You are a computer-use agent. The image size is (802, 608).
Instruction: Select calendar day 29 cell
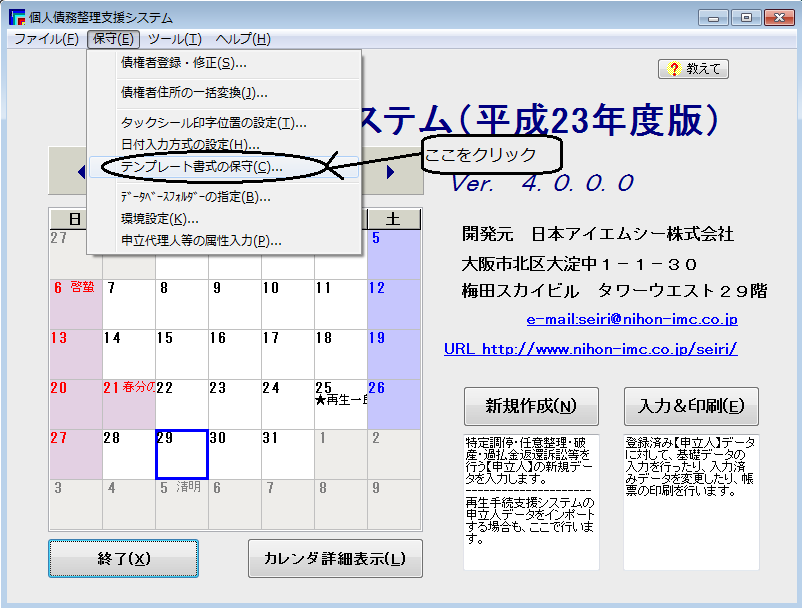[181, 455]
